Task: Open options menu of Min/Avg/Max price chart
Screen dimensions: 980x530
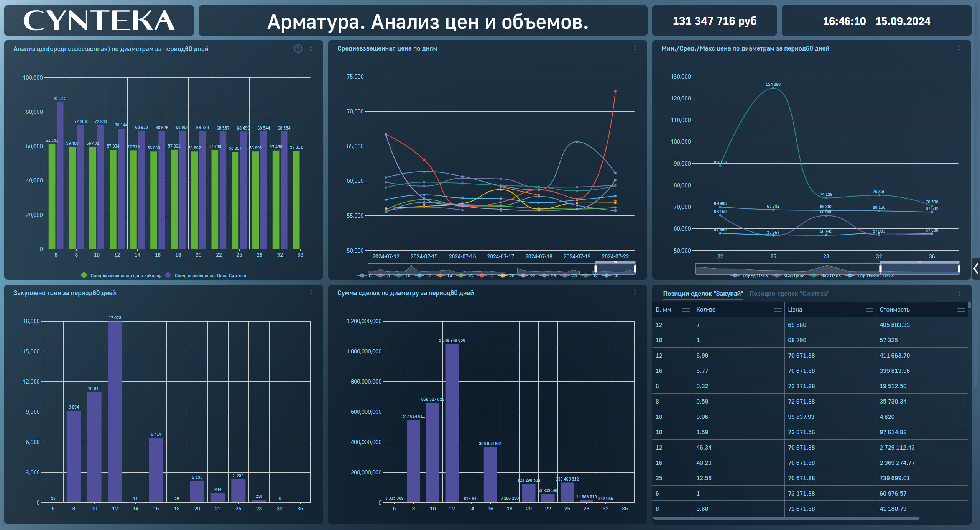Action: pyautogui.click(x=959, y=48)
